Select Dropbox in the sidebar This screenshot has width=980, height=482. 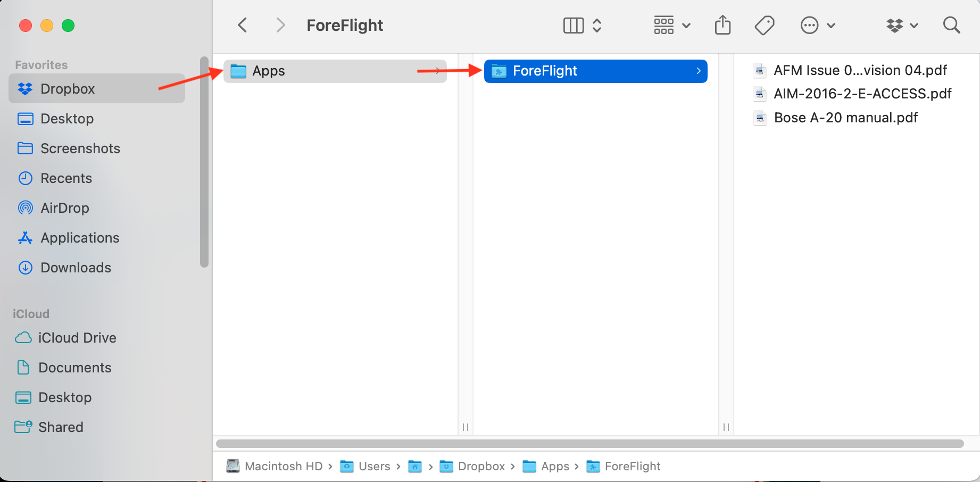[x=97, y=88]
